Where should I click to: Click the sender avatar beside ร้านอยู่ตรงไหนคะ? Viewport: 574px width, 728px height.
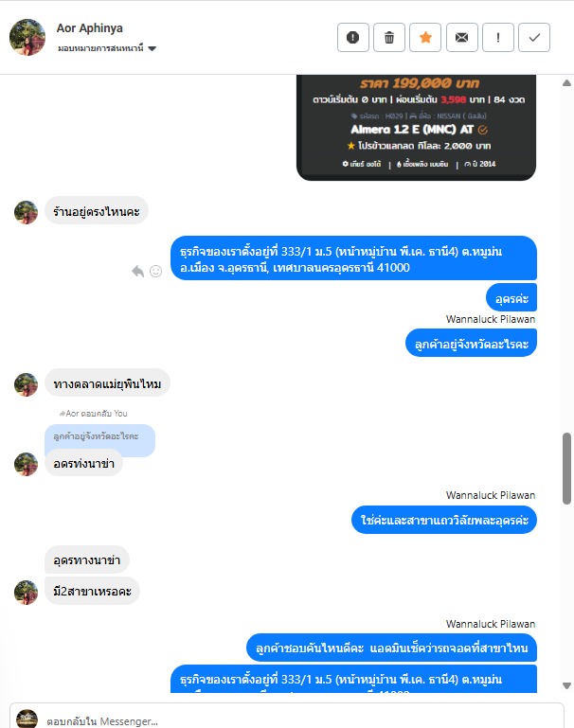(26, 212)
